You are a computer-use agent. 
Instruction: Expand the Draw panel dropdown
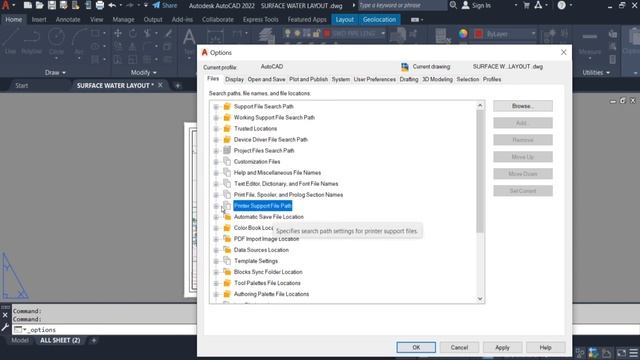[x=55, y=72]
